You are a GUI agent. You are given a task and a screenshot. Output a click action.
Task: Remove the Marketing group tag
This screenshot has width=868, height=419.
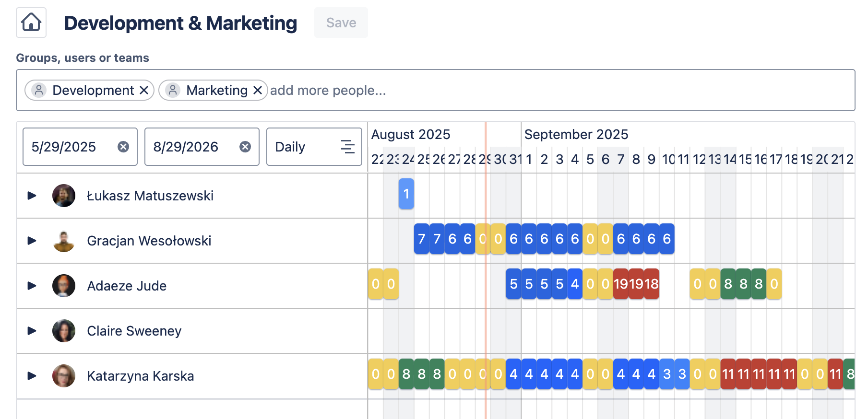click(x=258, y=90)
